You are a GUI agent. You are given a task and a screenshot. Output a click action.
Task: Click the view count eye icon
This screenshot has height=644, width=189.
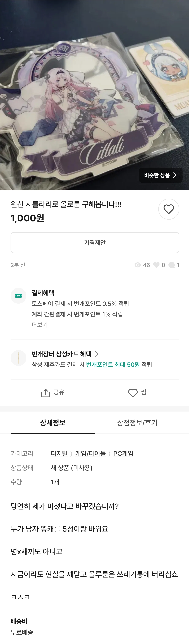138,265
